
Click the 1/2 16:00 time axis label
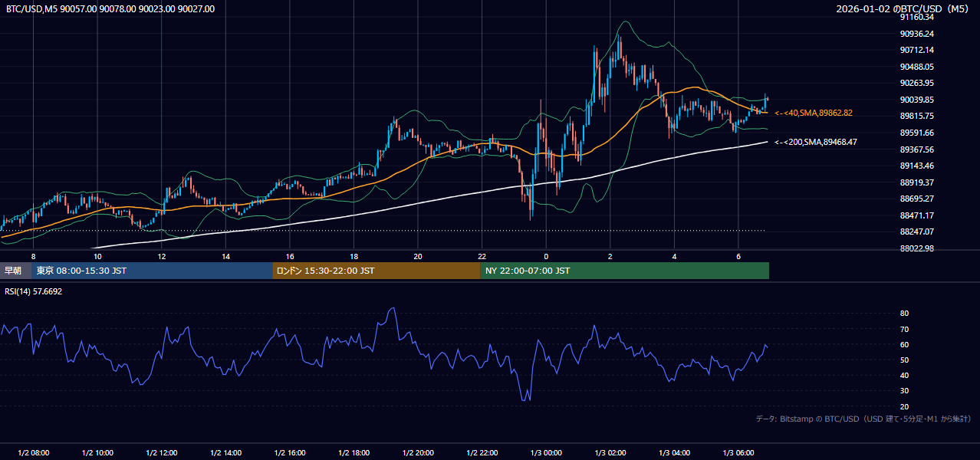(290, 453)
